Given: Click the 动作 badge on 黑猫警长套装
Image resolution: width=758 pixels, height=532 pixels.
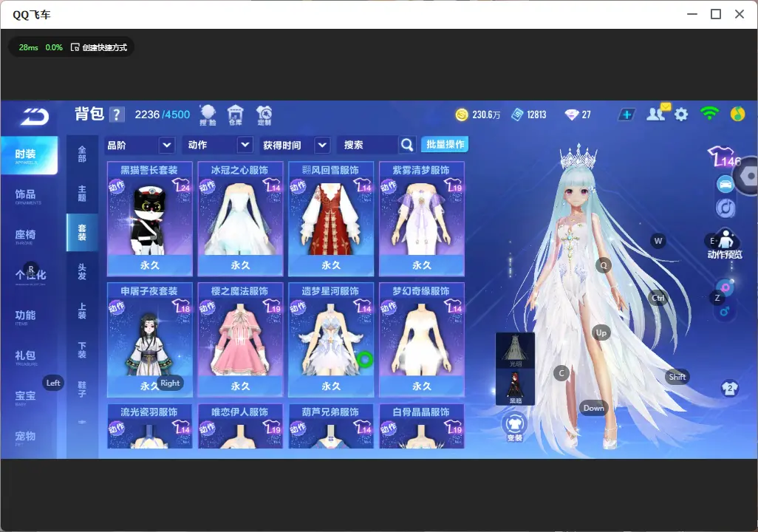Looking at the screenshot, I should point(117,187).
